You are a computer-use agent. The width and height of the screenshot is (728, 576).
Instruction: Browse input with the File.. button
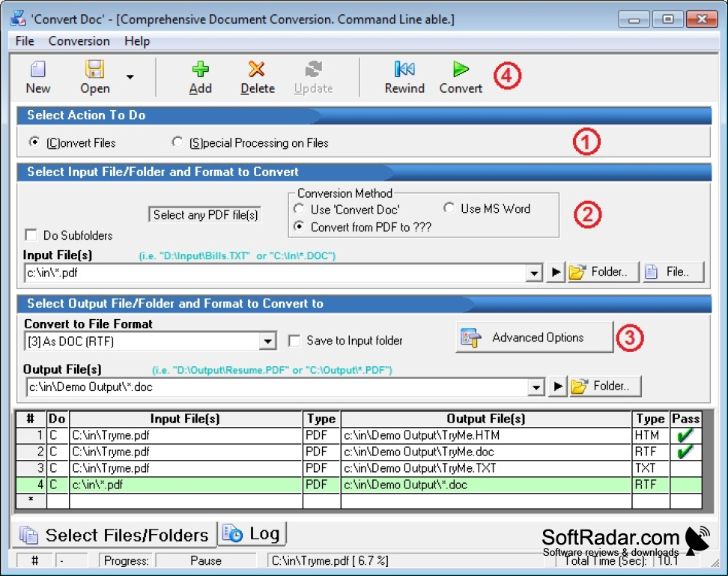[x=673, y=272]
